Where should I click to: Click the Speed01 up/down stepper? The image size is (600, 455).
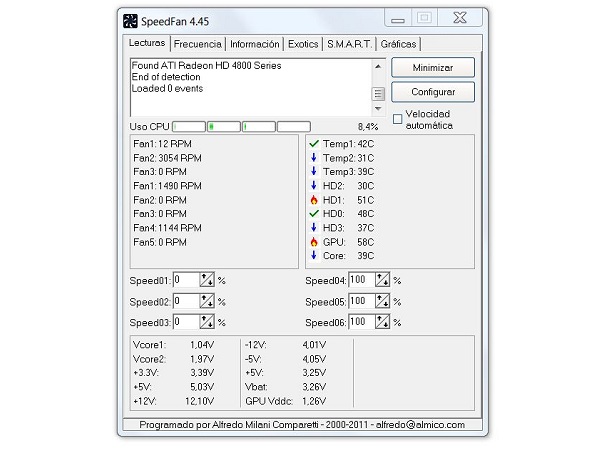pos(207,280)
